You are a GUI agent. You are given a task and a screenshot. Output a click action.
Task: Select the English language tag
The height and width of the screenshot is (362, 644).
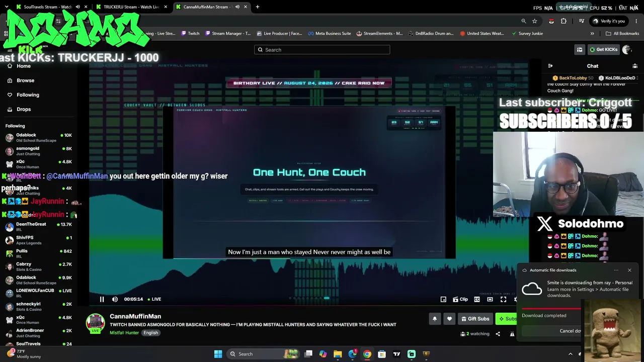pos(150,333)
